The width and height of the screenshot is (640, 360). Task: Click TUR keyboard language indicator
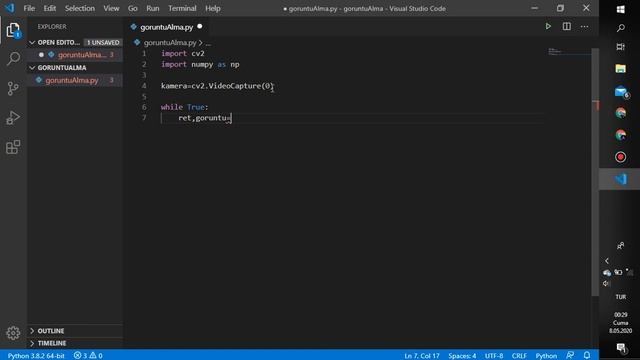tap(620, 297)
